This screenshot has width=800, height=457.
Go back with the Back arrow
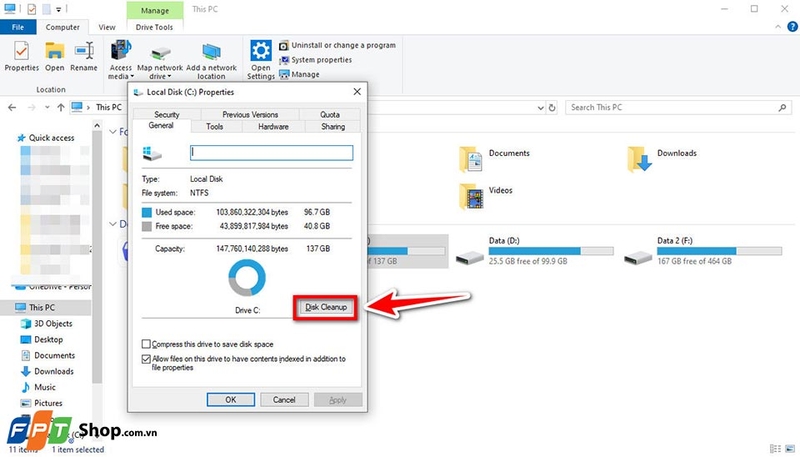(12, 108)
